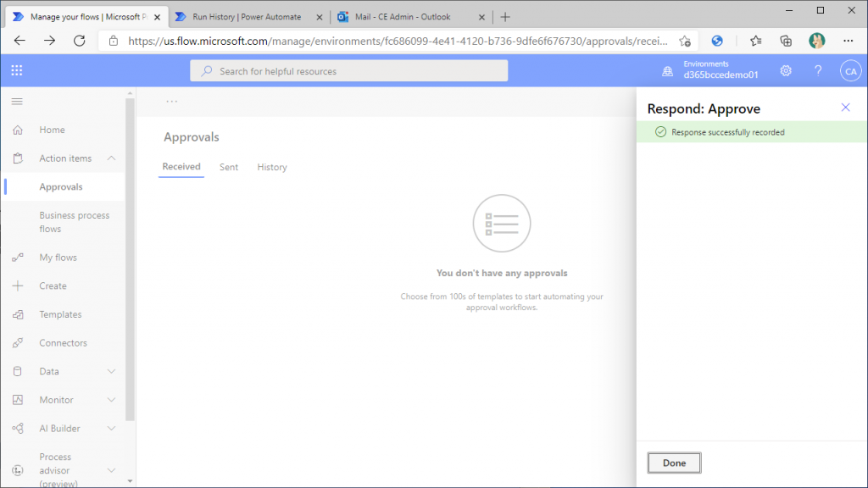Click the browser forward arrow
Screen dimensions: 868x488
(x=49, y=41)
